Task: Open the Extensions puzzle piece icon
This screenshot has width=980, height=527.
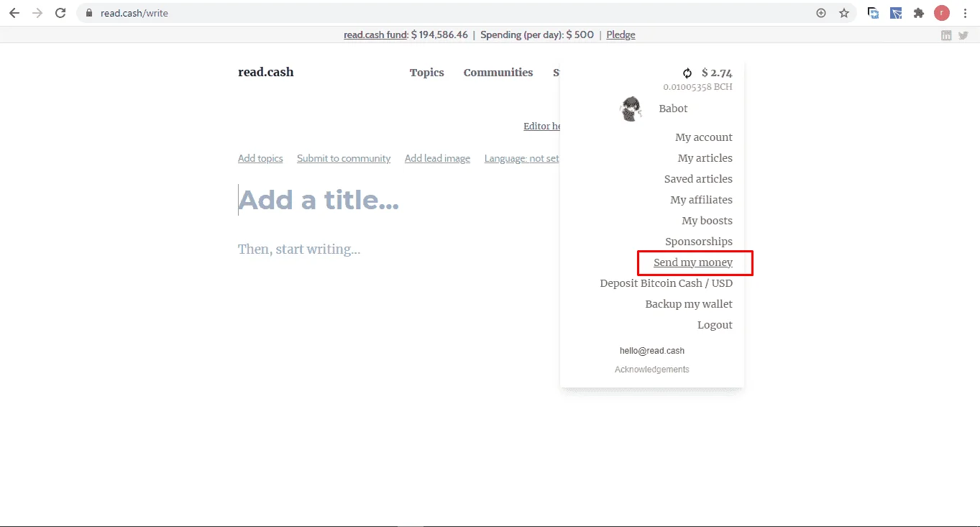Action: [x=918, y=13]
